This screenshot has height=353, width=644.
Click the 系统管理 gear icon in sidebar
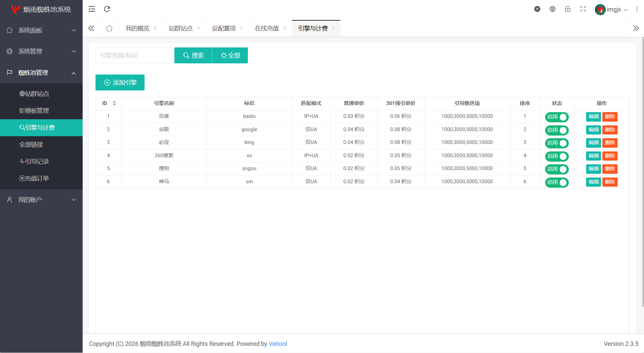coord(9,51)
